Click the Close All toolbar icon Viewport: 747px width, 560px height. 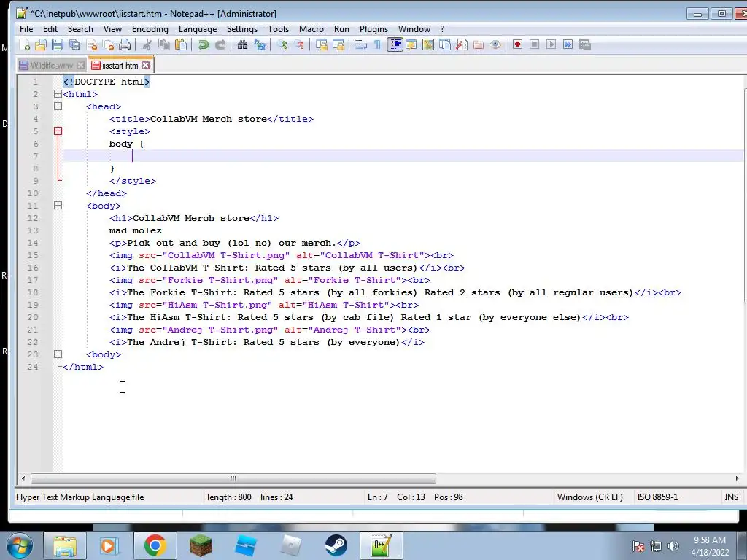point(109,44)
